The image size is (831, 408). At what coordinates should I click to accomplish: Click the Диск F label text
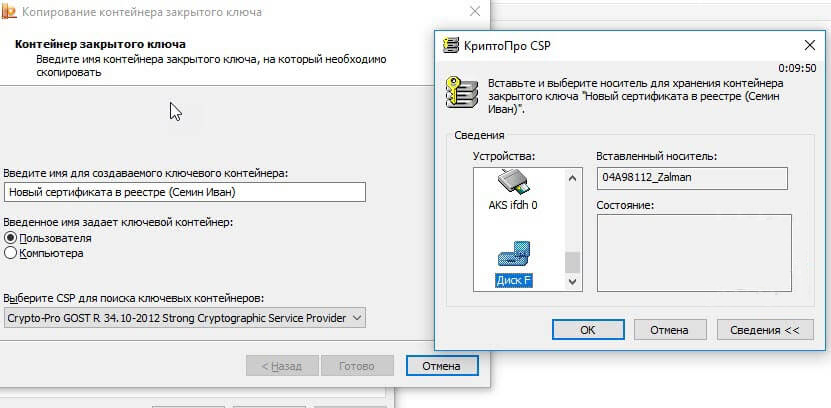coord(514,280)
